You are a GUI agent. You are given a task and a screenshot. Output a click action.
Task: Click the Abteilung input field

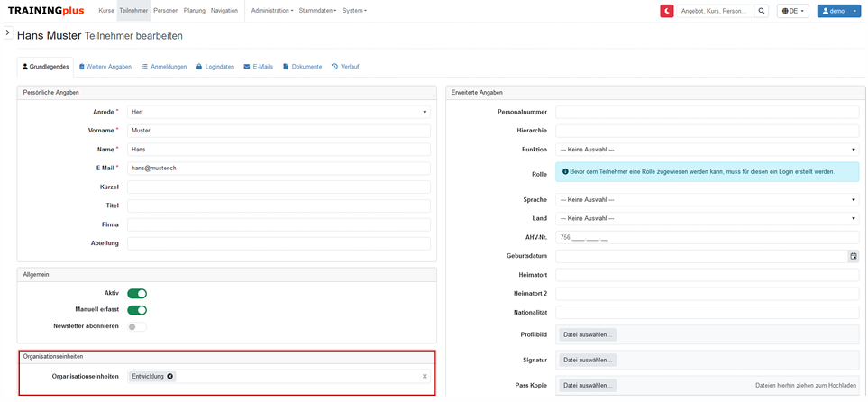(x=279, y=243)
